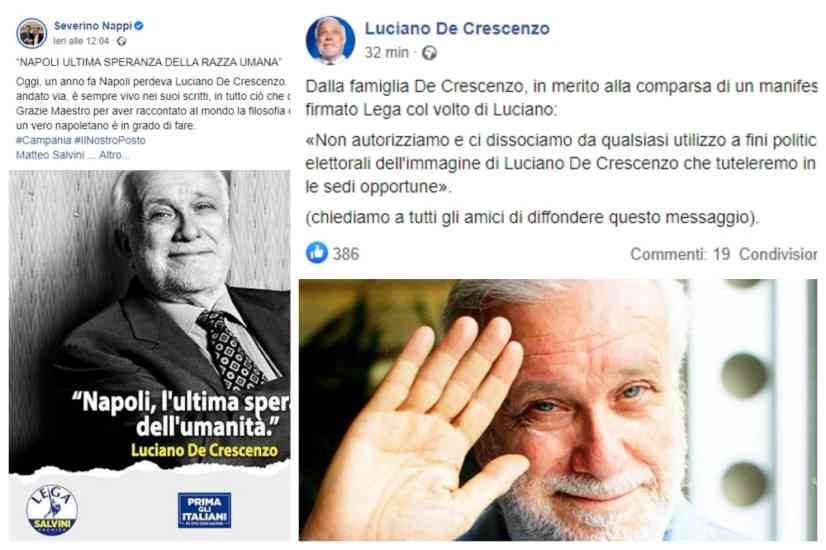Expand the post with the Altro... link
This screenshot has width=826, height=550.
pos(114,155)
